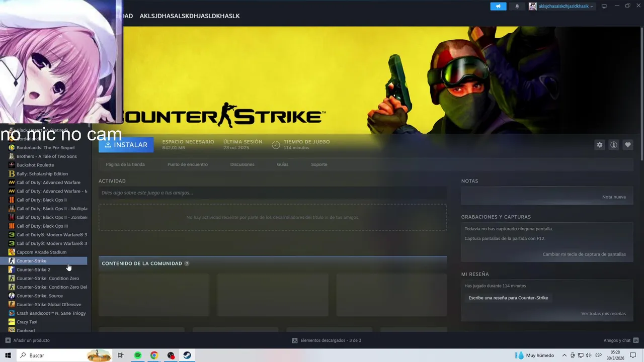Switch to Big Picture mode icon
644x362 pixels.
tap(604, 6)
